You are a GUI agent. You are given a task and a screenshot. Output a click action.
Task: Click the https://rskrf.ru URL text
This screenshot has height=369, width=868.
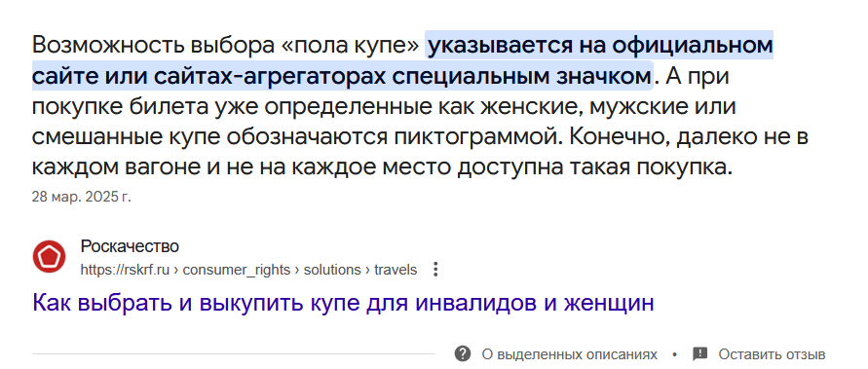pyautogui.click(x=125, y=270)
